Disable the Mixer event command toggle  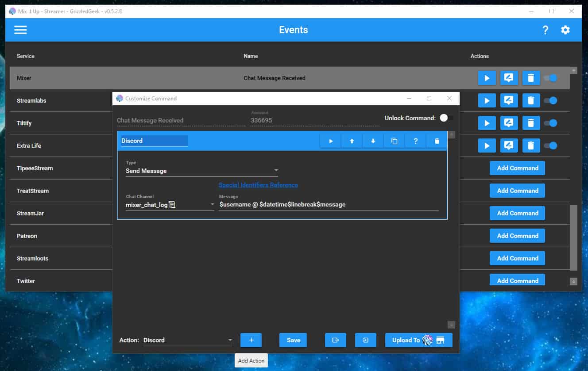[x=550, y=78]
